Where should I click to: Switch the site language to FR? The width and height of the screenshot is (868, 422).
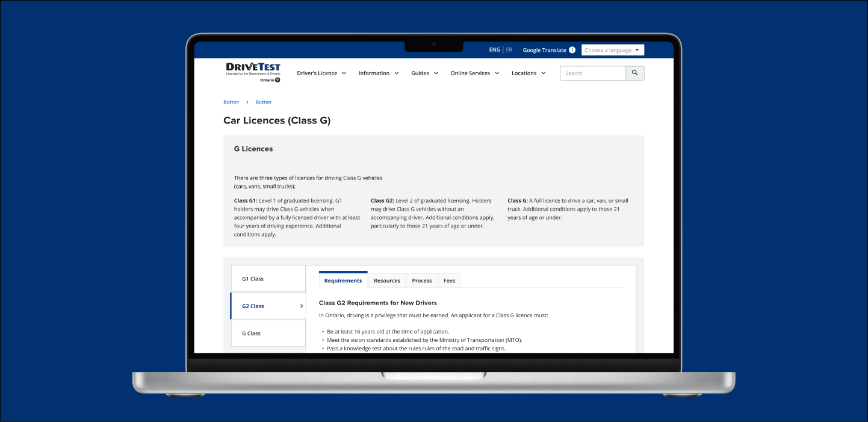509,50
